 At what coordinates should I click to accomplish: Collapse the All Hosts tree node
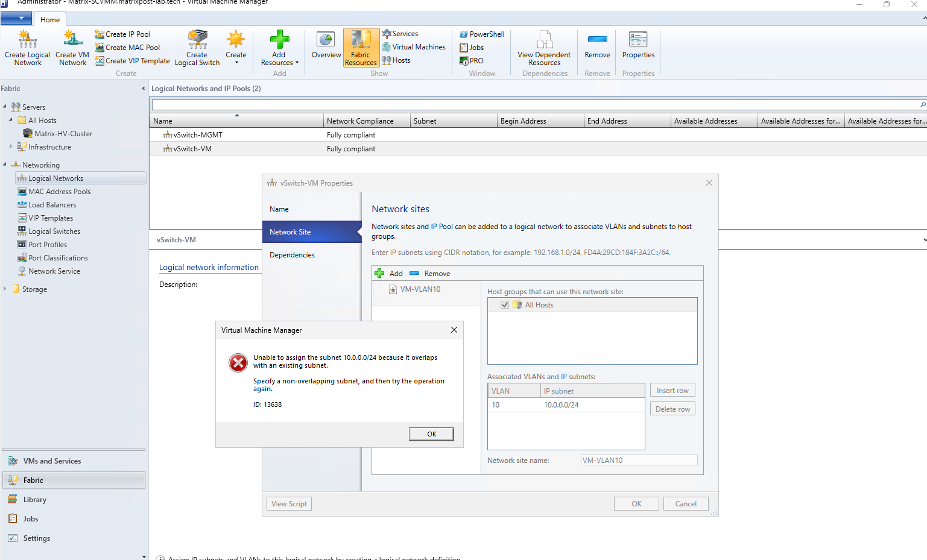(x=11, y=120)
